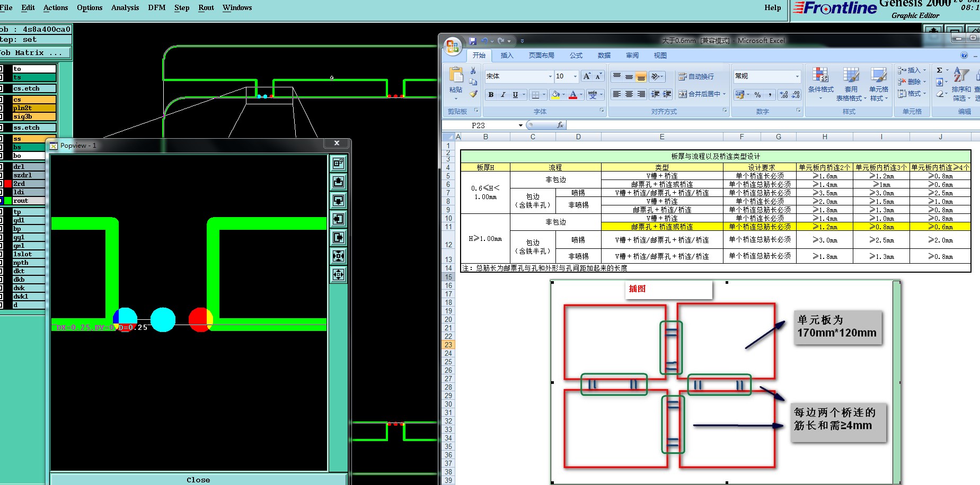980x485 pixels.
Task: Toggle the checkbox beside the rout layer
Action: coord(1,201)
